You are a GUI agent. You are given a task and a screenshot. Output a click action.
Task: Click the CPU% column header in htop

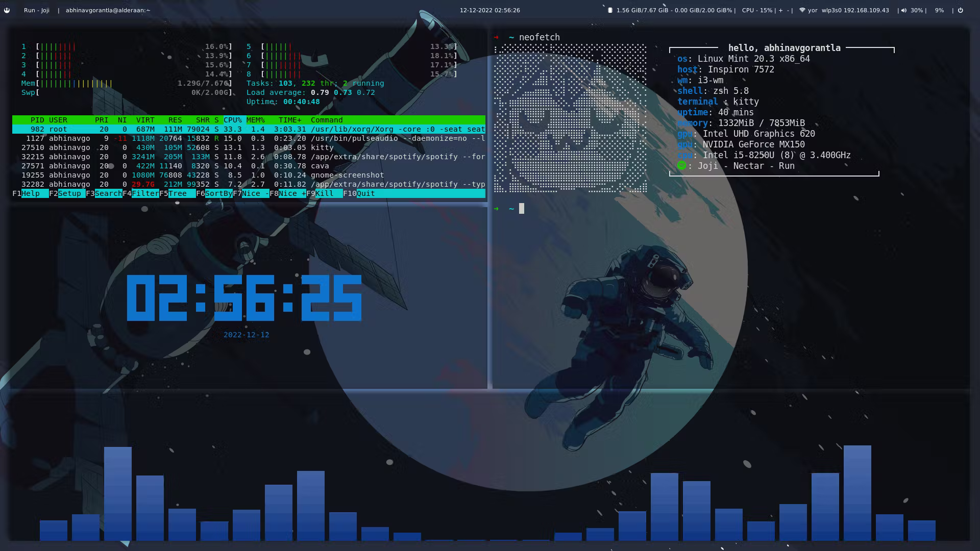click(232, 120)
